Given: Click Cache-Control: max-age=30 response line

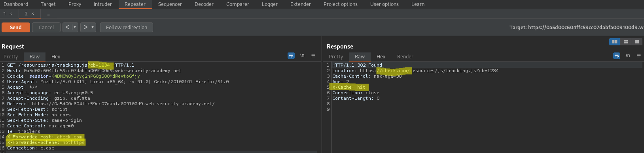Looking at the screenshot, I should click(x=367, y=76).
